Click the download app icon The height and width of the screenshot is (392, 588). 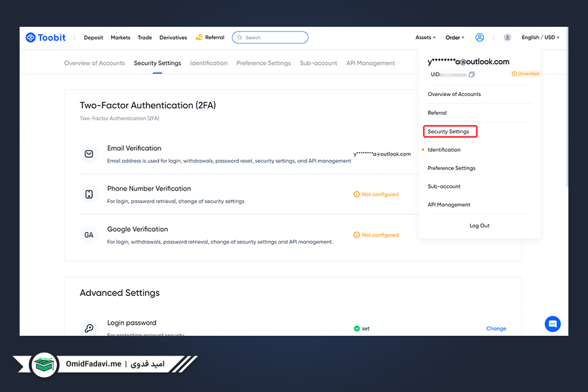507,37
